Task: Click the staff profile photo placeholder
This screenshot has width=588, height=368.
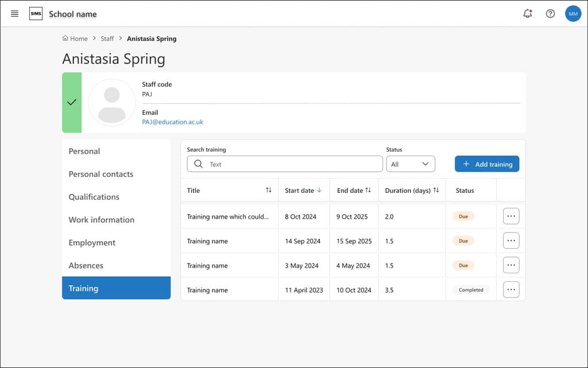Action: [112, 103]
